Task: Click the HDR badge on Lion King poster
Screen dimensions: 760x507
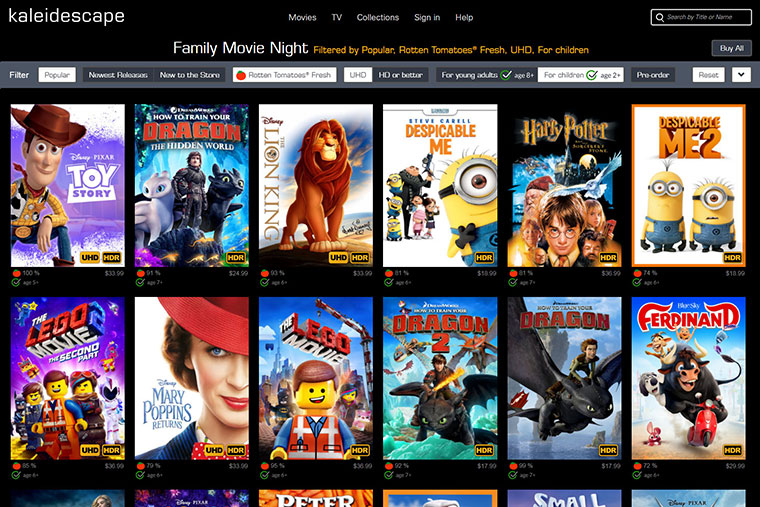Action: (x=360, y=258)
